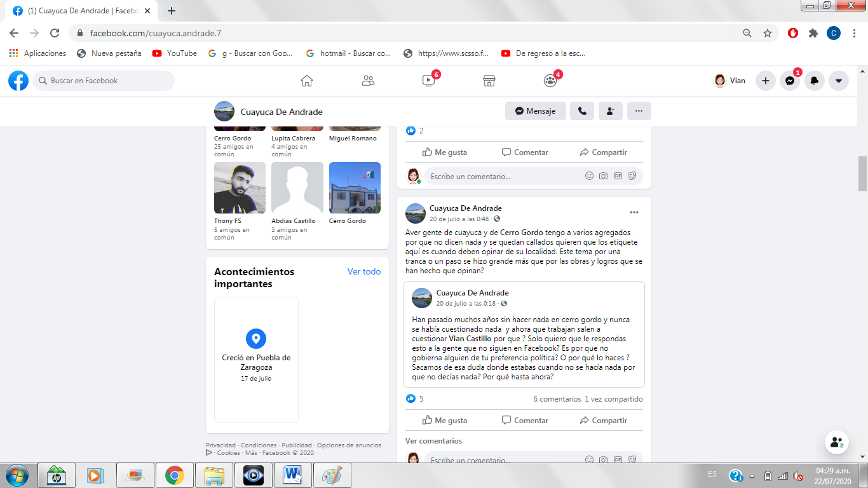Open the Marketplace tab icon
The width and height of the screenshot is (868, 488).
click(x=489, y=81)
